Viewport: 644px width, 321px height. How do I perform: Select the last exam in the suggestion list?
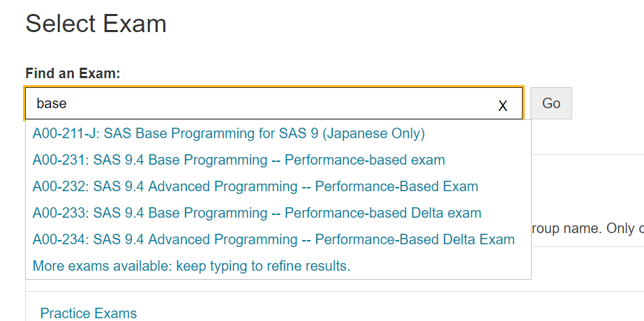click(x=274, y=239)
